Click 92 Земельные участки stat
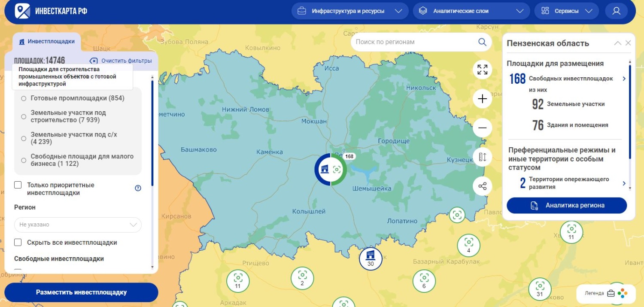Screen dimensions: 644x307 pos(568,104)
